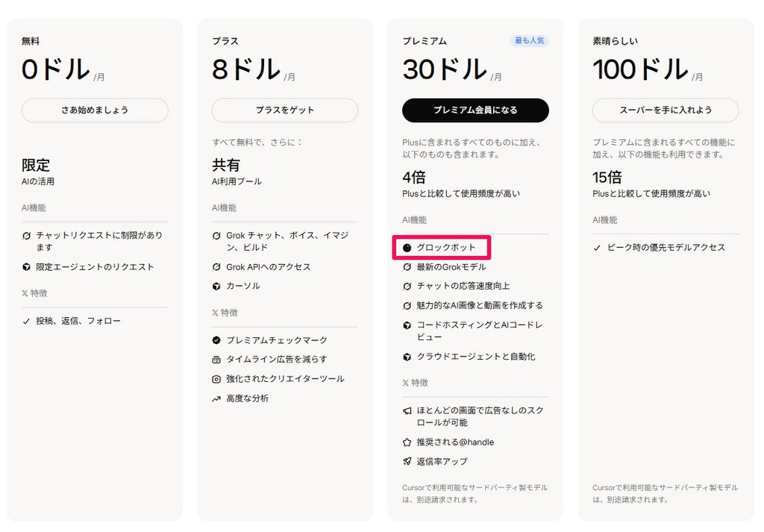The height and width of the screenshot is (532, 764).
Task: Click the trend arrow icon beside 高度な分析
Action: pyautogui.click(x=216, y=398)
